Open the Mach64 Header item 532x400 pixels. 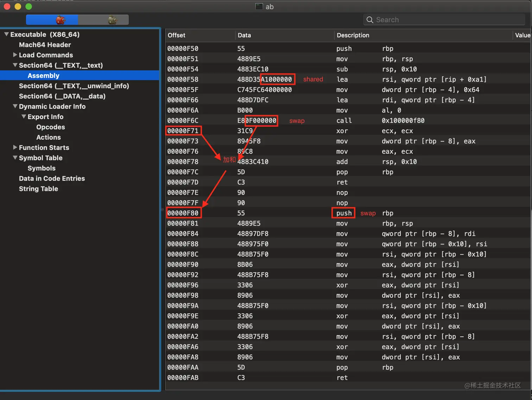[45, 45]
